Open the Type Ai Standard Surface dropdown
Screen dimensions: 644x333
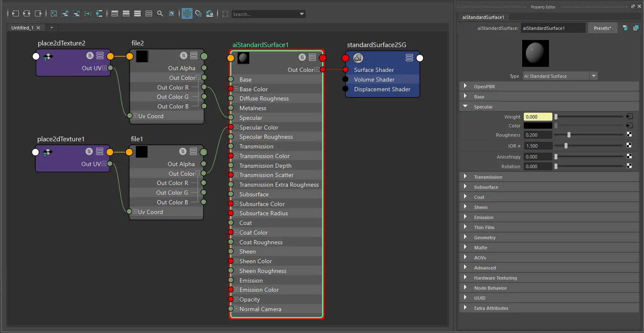pyautogui.click(x=560, y=76)
